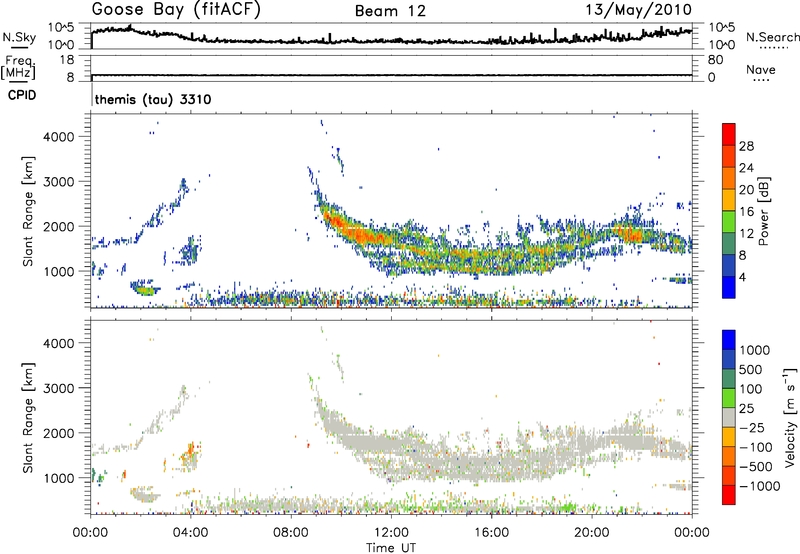This screenshot has height=554, width=800.
Task: Select the 'Beam 12' label
Action: coord(390,11)
